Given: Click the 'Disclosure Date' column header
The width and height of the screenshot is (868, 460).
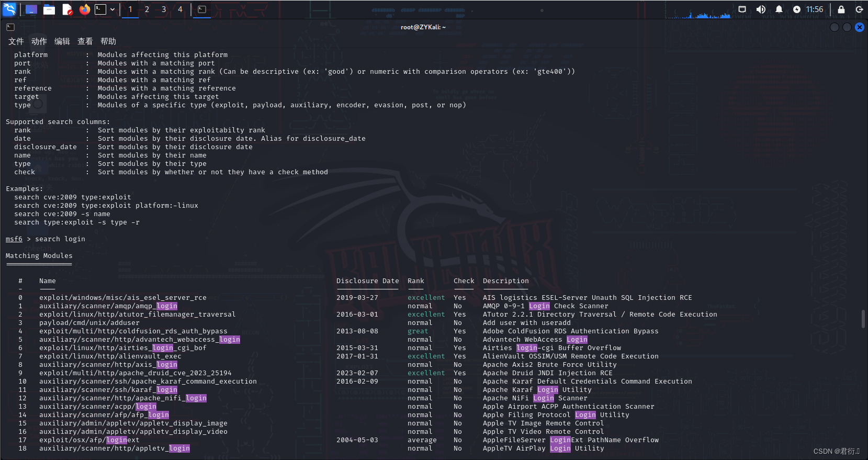Looking at the screenshot, I should pyautogui.click(x=368, y=281).
